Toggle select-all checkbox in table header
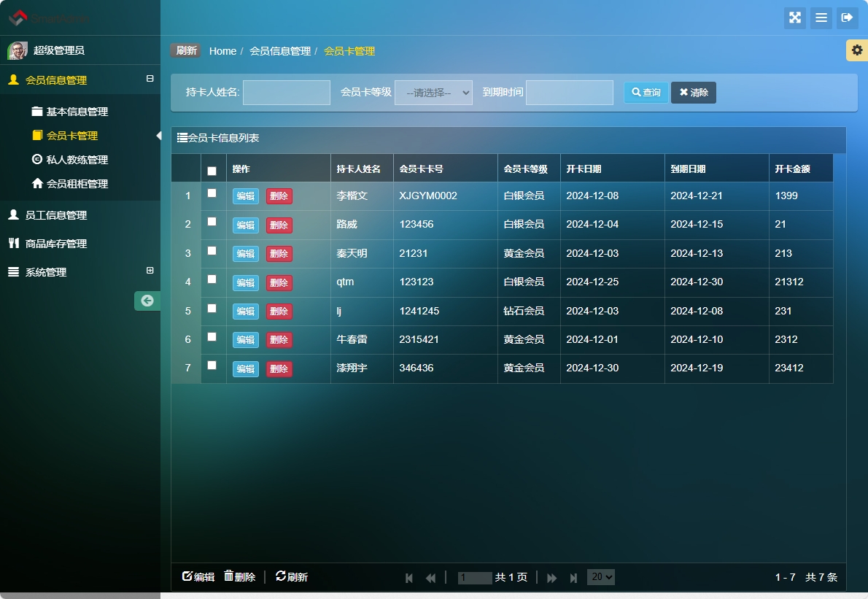 point(212,171)
